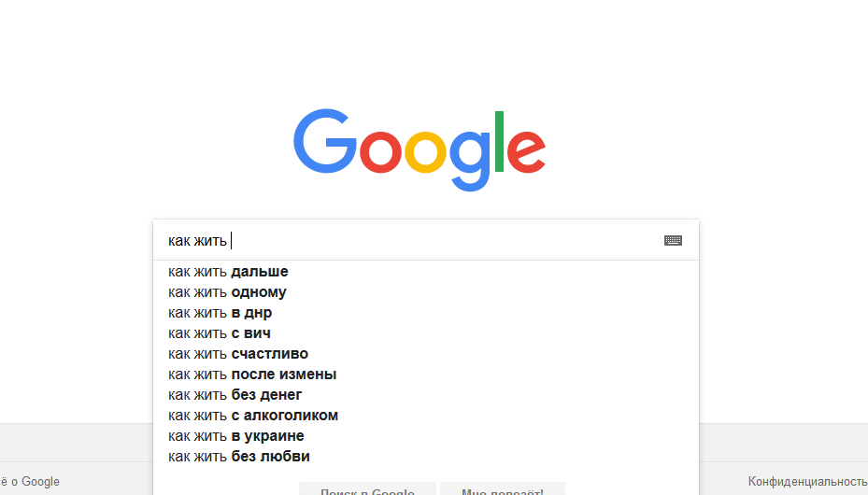Image resolution: width=868 pixels, height=495 pixels.
Task: Pick suggestion 'как жить без денег'
Action: (x=426, y=394)
